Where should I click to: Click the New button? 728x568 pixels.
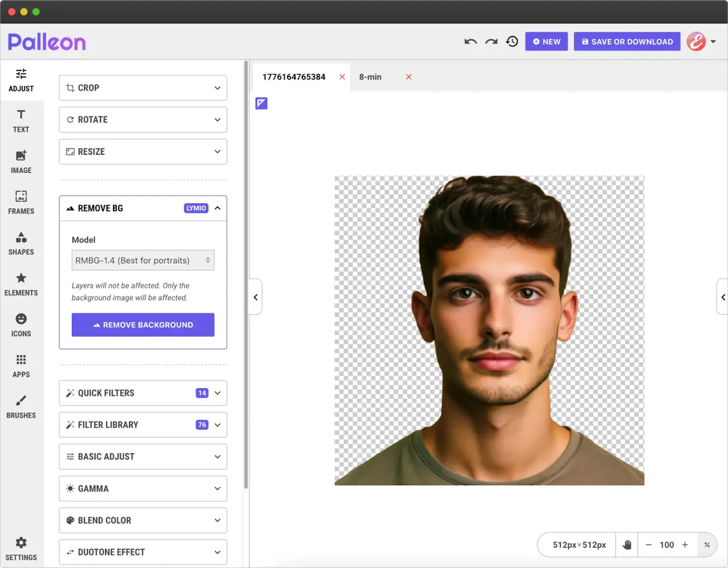[546, 41]
